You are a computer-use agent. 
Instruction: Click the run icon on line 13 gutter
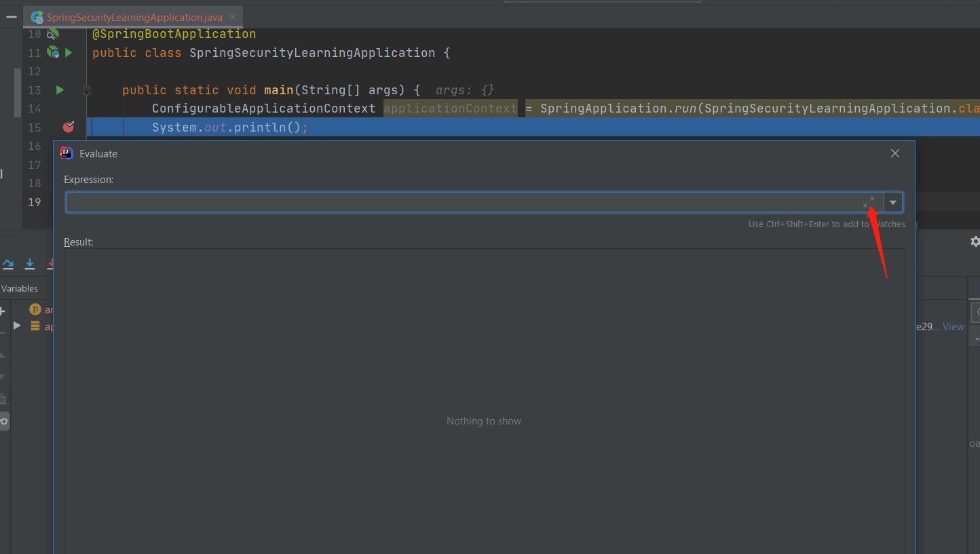59,89
